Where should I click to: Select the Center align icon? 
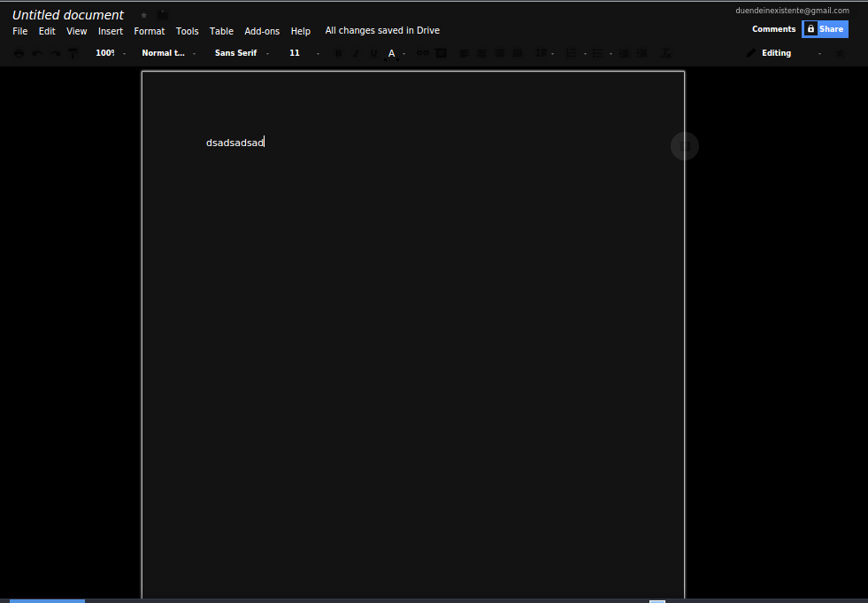tap(481, 52)
